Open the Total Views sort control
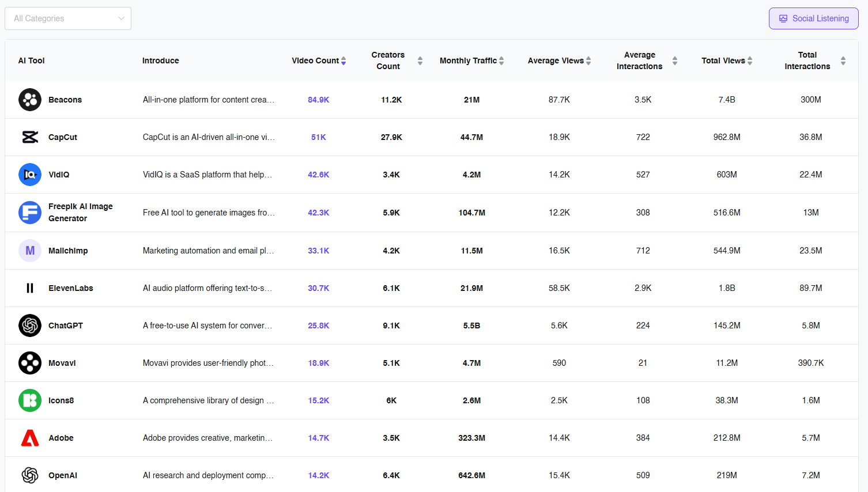868x492 pixels. (x=750, y=60)
